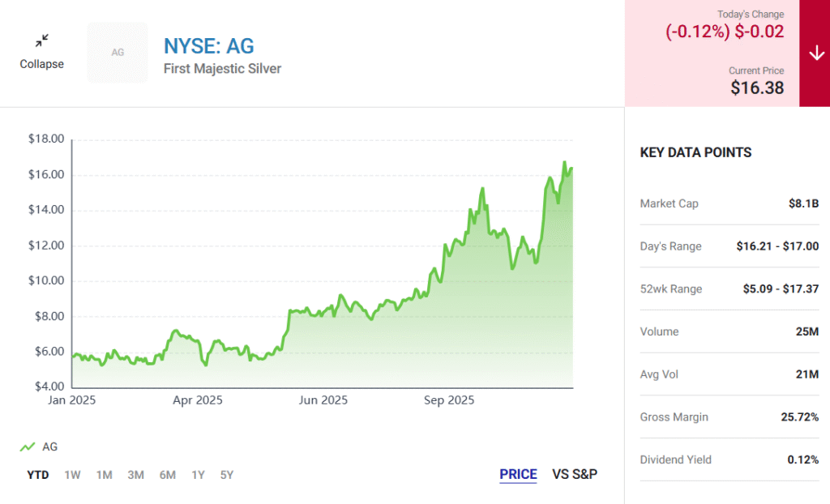The height and width of the screenshot is (504, 830).
Task: Show the 1Y price history
Action: [198, 475]
